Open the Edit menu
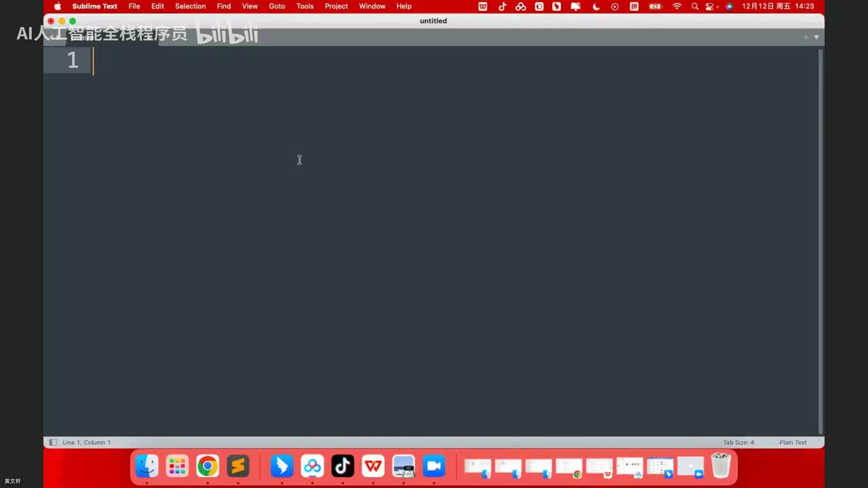This screenshot has width=868, height=488. click(x=157, y=6)
